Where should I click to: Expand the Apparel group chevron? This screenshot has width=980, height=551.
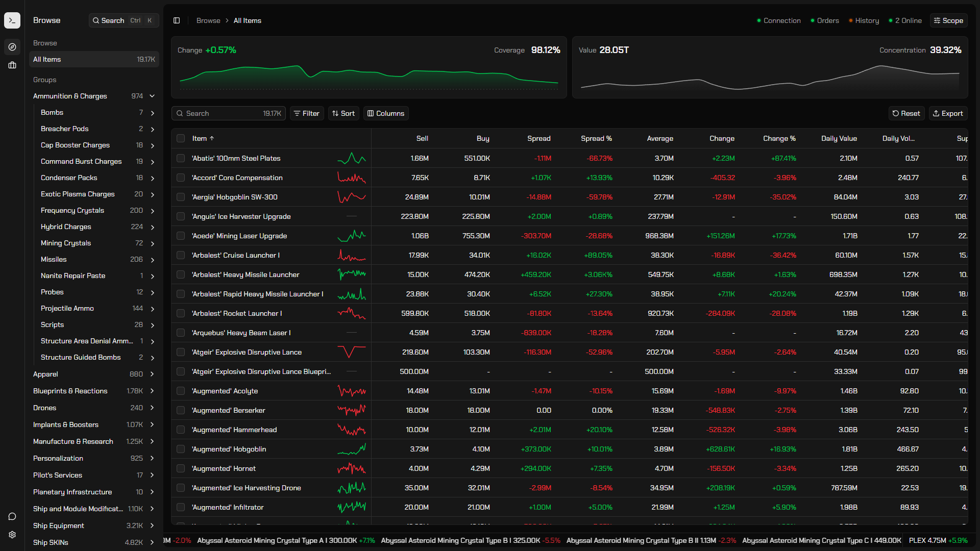tap(152, 374)
